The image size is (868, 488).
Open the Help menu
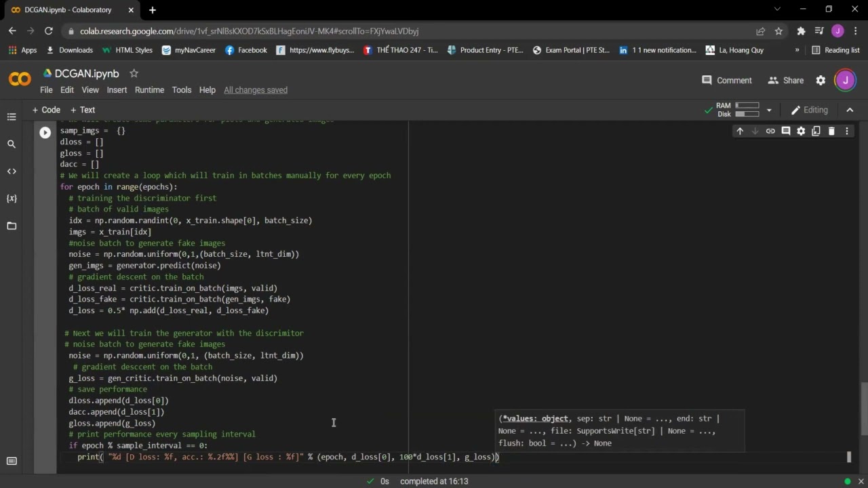[207, 90]
